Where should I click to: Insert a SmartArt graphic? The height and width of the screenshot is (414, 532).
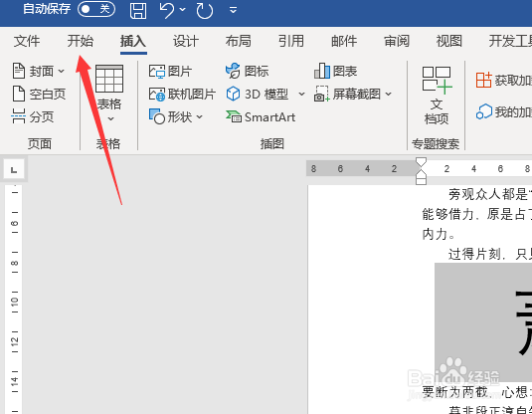pyautogui.click(x=261, y=116)
